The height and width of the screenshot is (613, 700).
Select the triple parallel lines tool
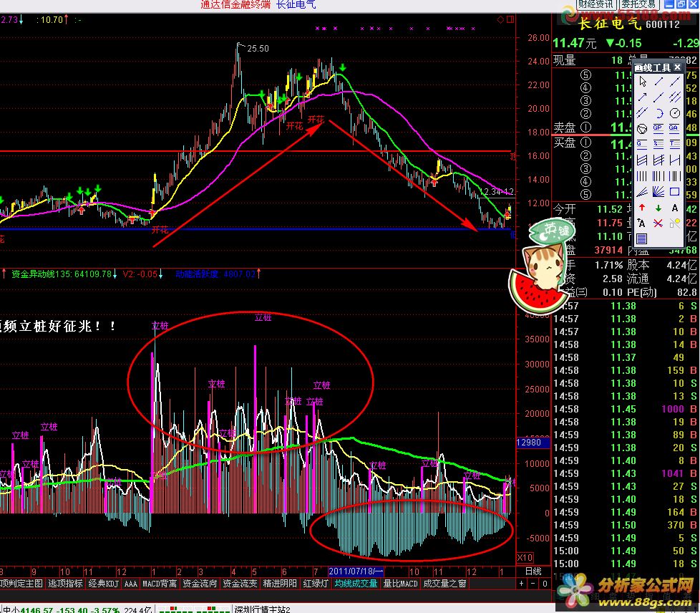(x=675, y=97)
